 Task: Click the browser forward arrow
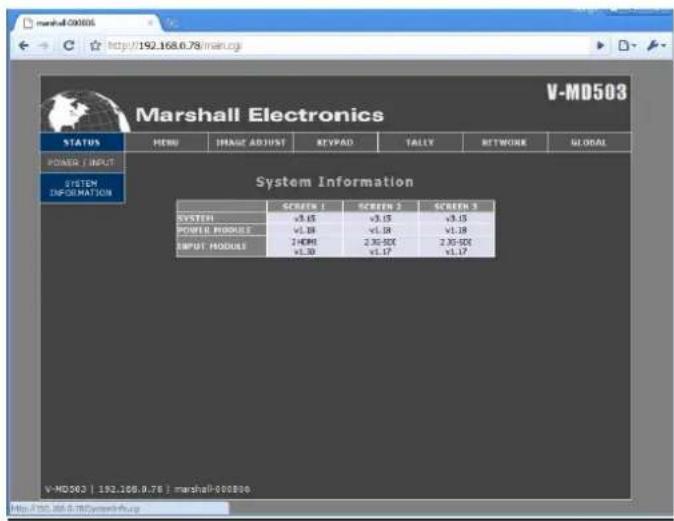(x=44, y=45)
